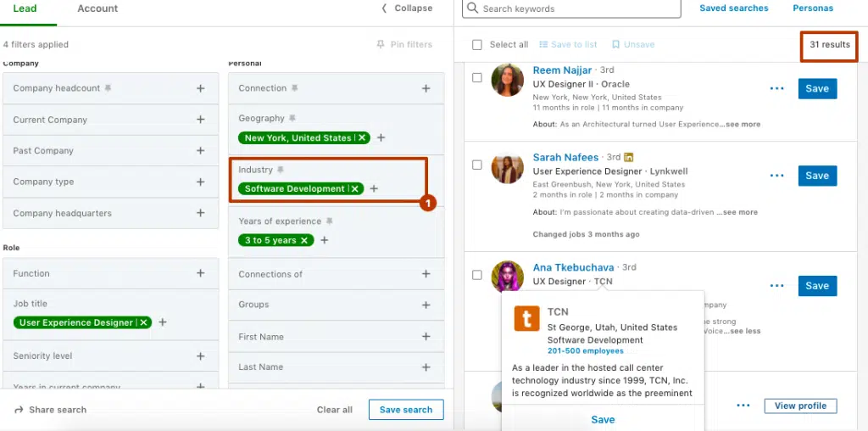The height and width of the screenshot is (431, 868).
Task: Open more options for Reem Najjar
Action: tap(776, 89)
